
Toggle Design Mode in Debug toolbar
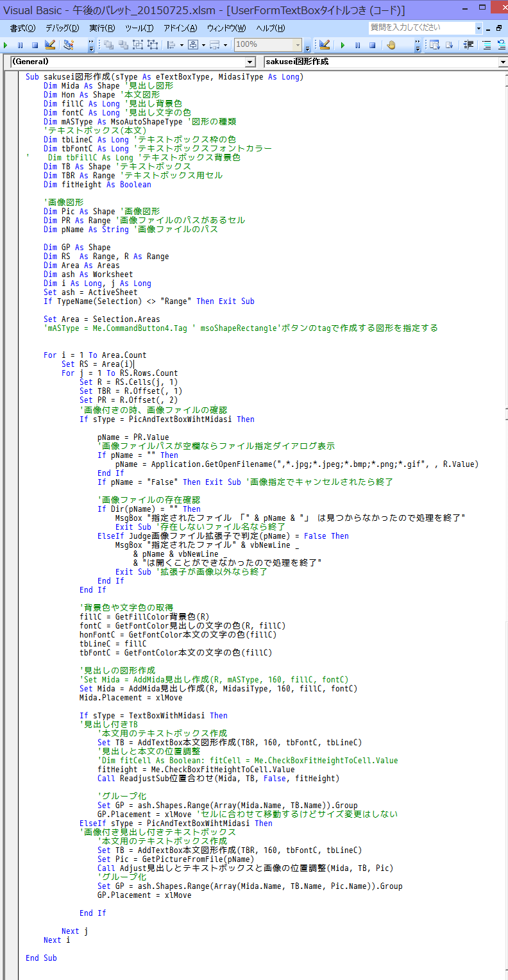(x=325, y=45)
